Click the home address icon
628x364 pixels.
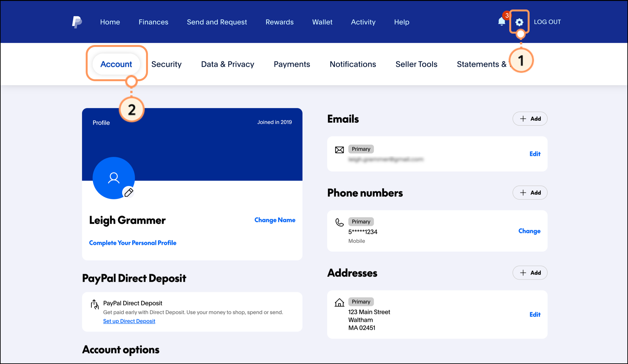[x=339, y=302]
